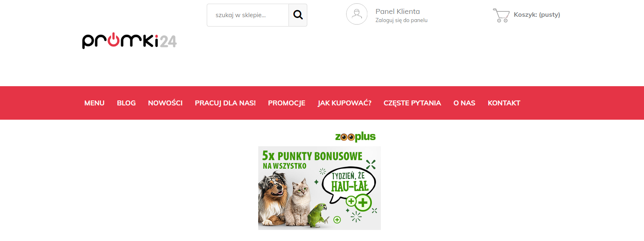This screenshot has height=241, width=644.
Task: Open PRACUJ DLA NAS! page
Action: pos(225,103)
